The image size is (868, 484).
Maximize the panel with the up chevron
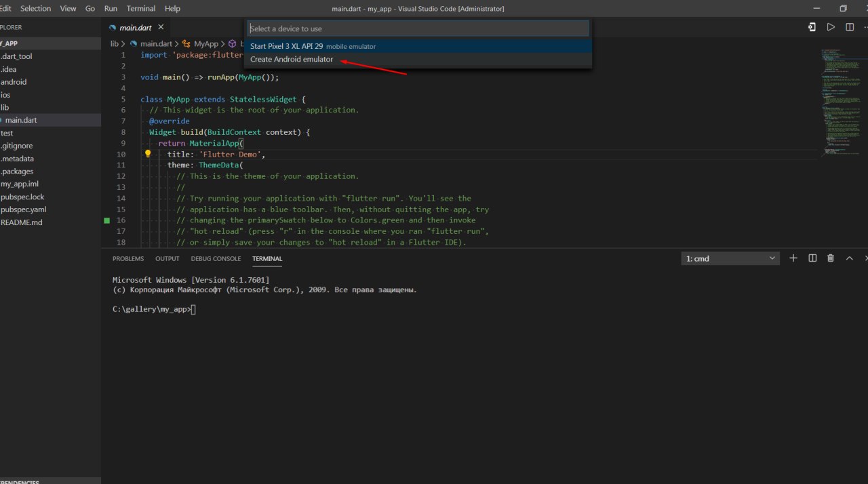[849, 258]
